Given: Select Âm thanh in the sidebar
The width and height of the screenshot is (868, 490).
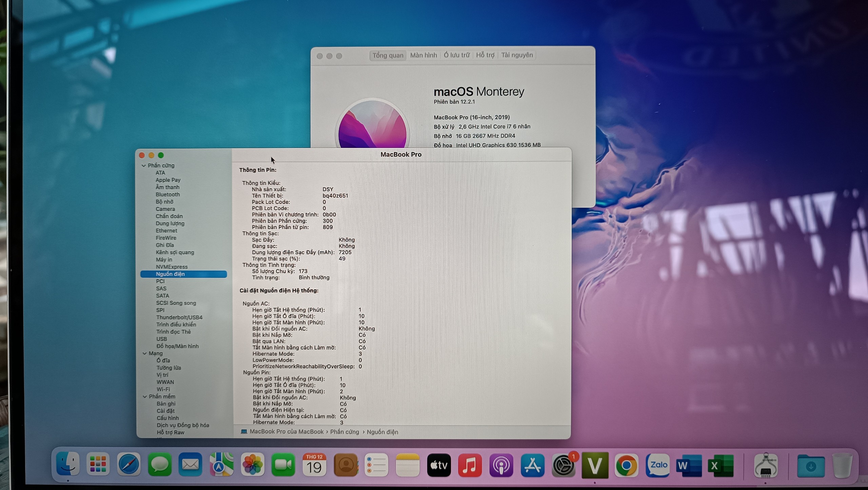Looking at the screenshot, I should pos(167,187).
